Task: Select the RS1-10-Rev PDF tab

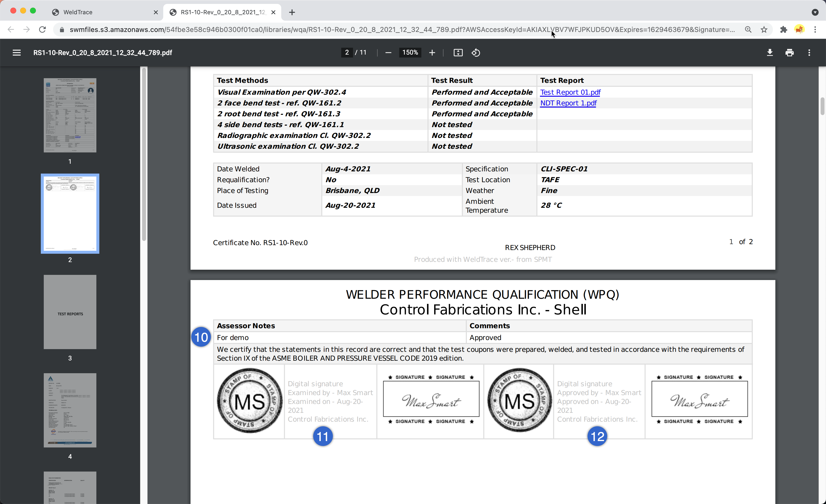Action: (x=222, y=12)
